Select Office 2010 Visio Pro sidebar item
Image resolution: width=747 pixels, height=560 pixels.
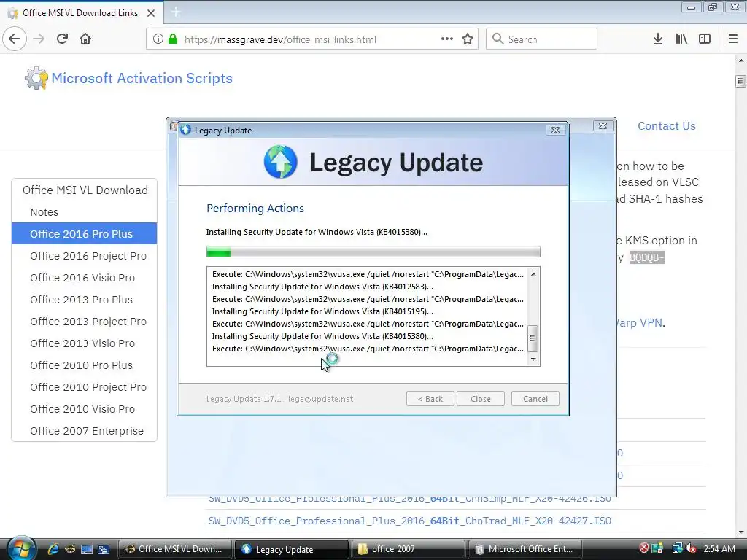pos(82,409)
